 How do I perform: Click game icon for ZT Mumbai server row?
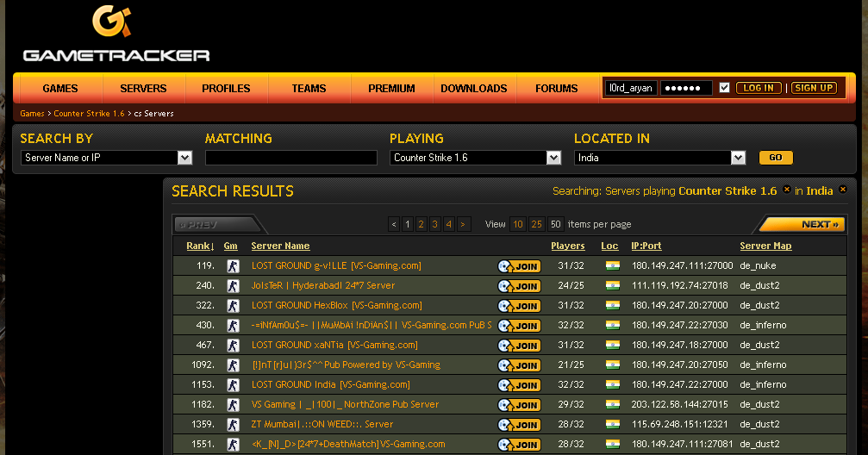coord(233,425)
